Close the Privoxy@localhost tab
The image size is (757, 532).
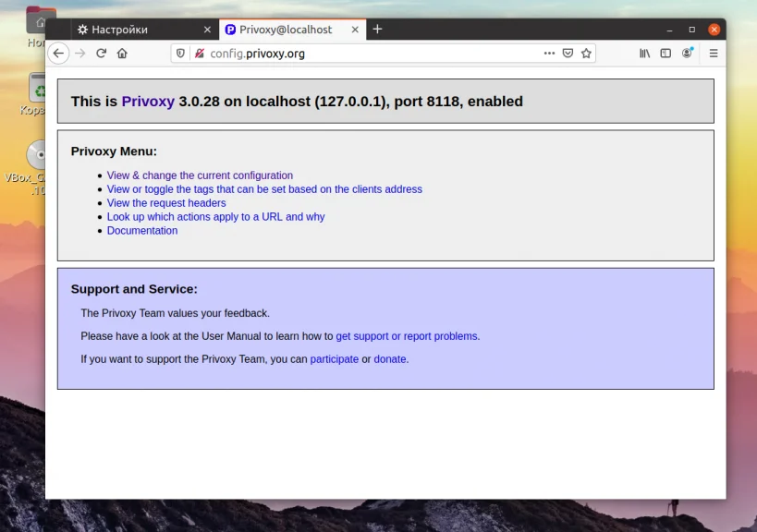tap(355, 30)
